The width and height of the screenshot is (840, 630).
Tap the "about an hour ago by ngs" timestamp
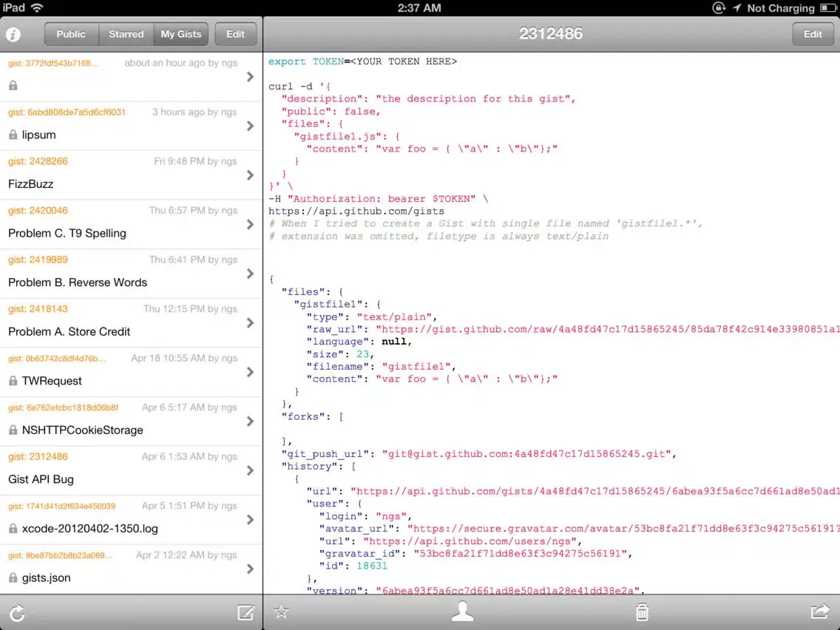pos(181,63)
